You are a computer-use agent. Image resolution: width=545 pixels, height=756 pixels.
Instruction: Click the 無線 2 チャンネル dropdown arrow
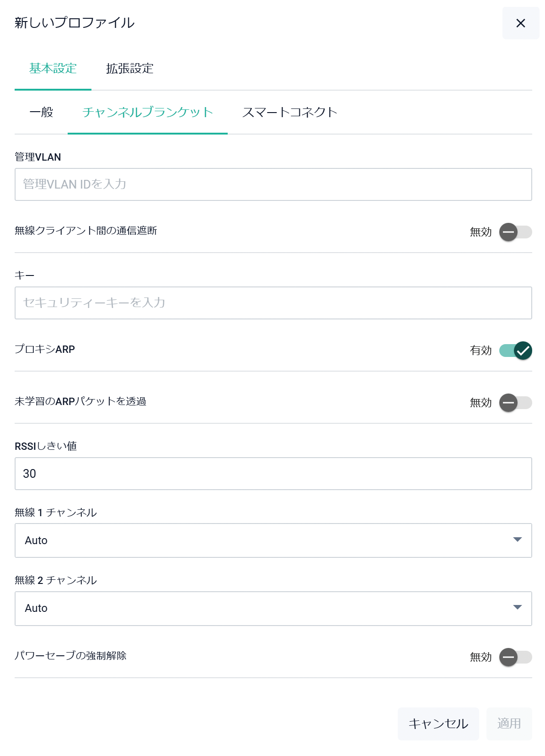[x=518, y=608]
